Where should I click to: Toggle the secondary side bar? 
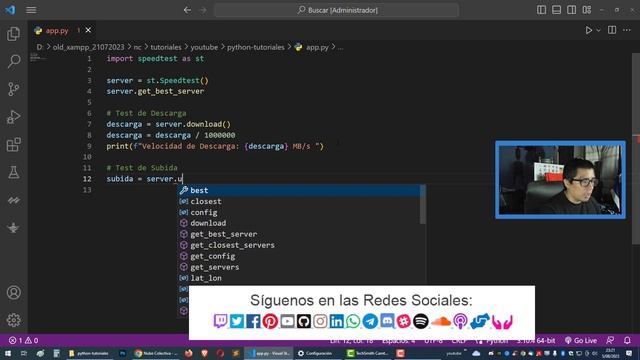tap(571, 10)
